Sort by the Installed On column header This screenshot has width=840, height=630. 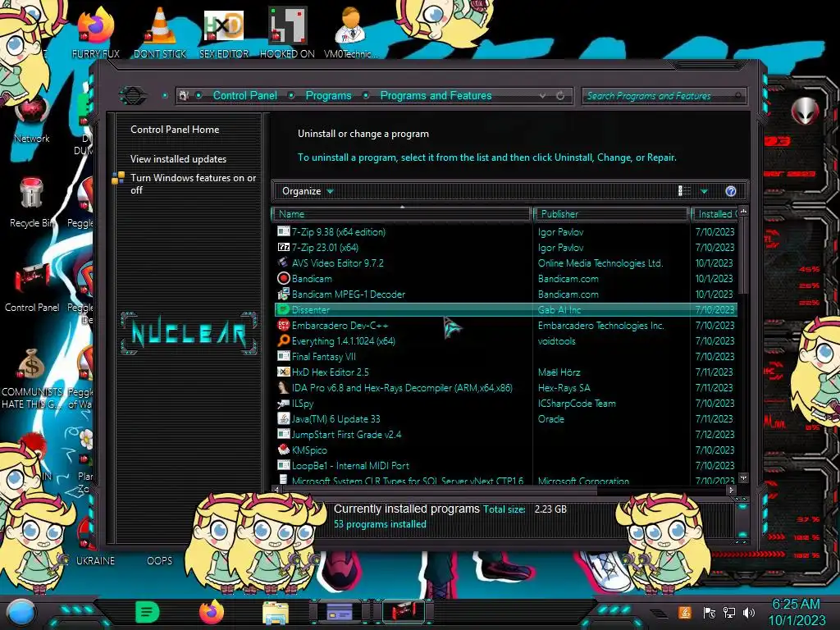(x=714, y=214)
